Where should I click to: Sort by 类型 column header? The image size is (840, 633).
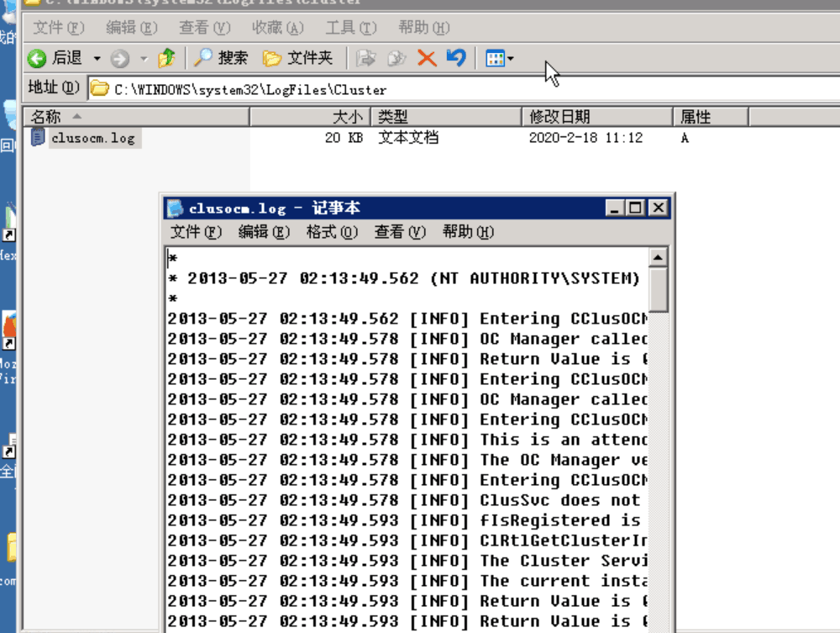point(447,116)
